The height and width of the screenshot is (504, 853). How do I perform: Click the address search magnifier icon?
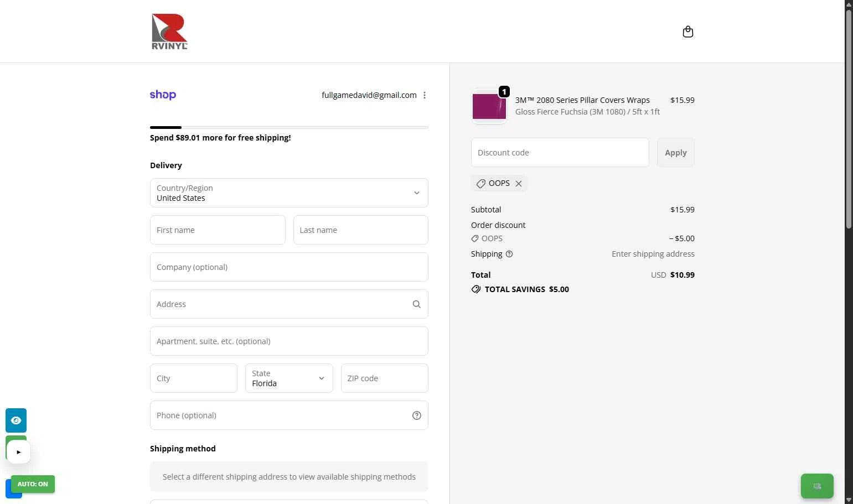(x=417, y=304)
